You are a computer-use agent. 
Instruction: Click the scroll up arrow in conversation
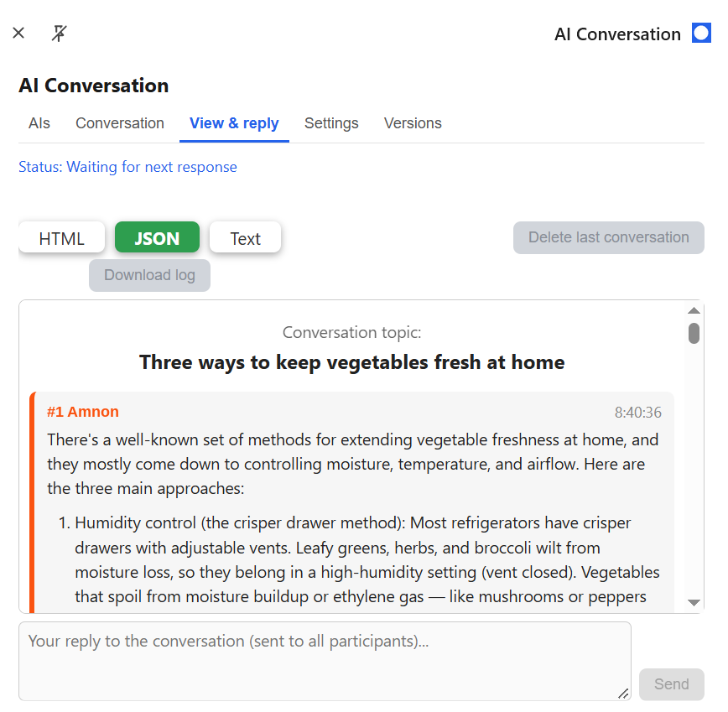tap(694, 310)
